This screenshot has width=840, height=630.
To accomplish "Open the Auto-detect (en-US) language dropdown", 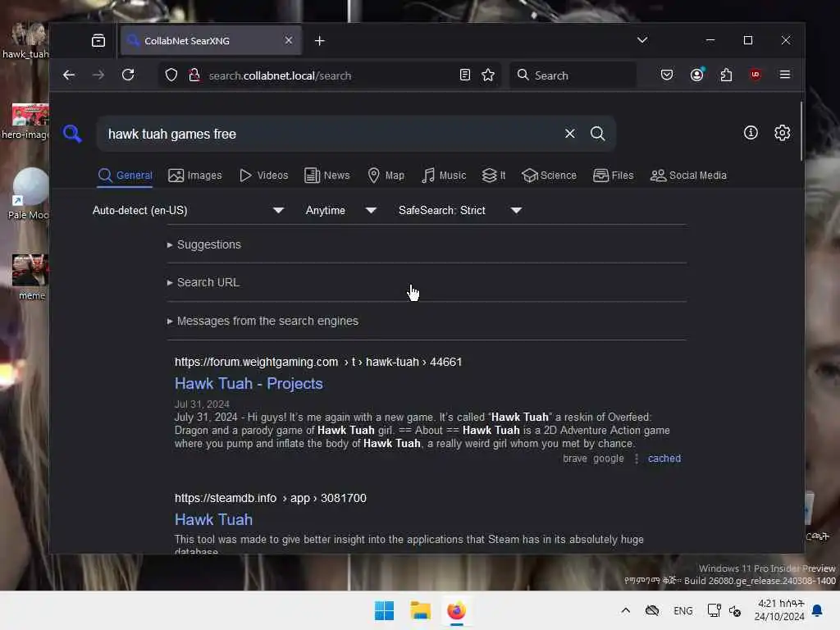I will (188, 210).
